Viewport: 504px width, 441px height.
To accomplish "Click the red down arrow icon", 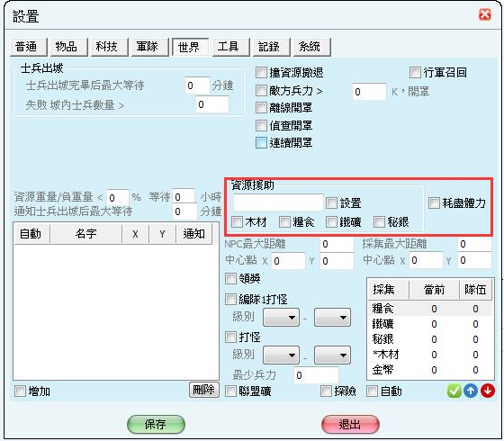I will (x=488, y=391).
